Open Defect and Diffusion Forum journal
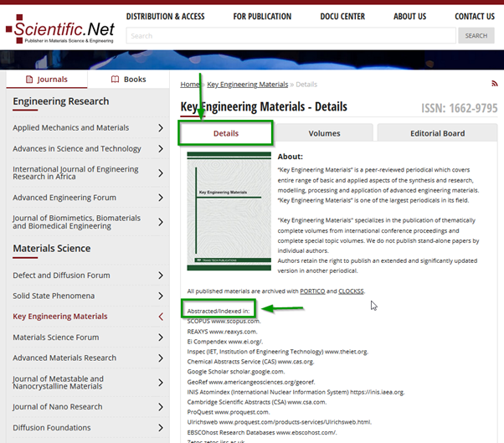 coord(61,276)
